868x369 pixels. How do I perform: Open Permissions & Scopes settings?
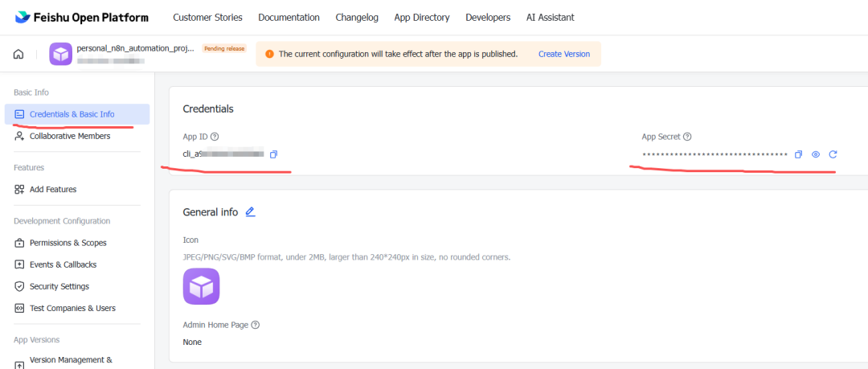(x=68, y=243)
